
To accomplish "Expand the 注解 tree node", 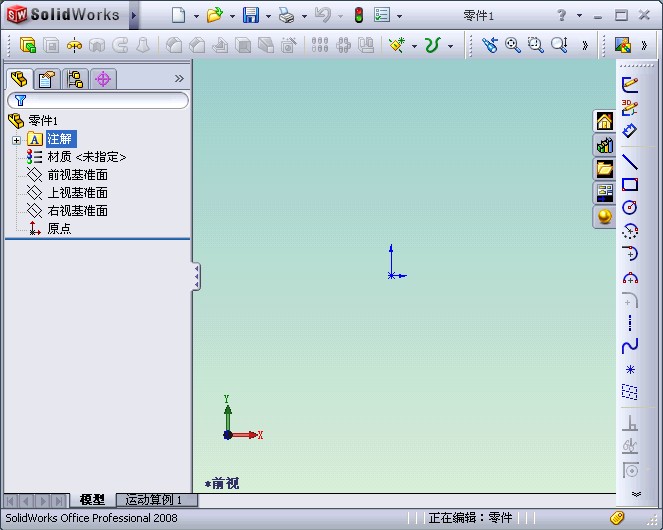I will click(x=16, y=140).
